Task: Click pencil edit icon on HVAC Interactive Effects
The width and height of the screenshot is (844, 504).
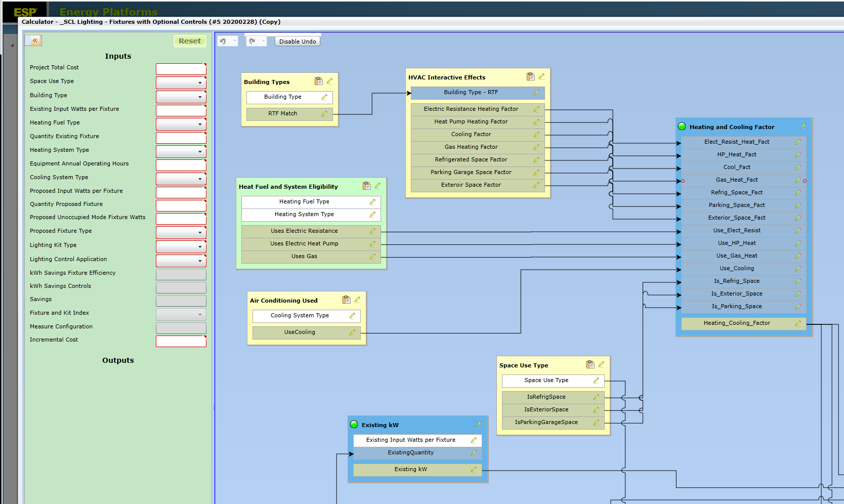Action: pyautogui.click(x=541, y=77)
